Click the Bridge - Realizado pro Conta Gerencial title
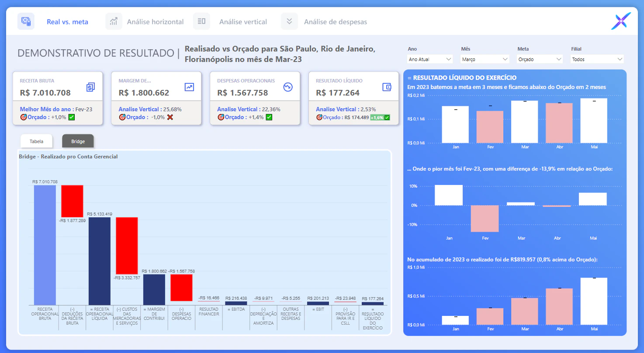 coord(68,156)
